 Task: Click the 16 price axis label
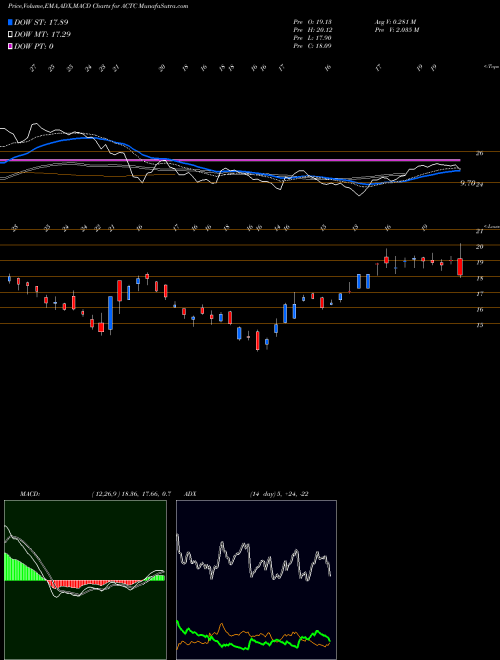(x=479, y=309)
